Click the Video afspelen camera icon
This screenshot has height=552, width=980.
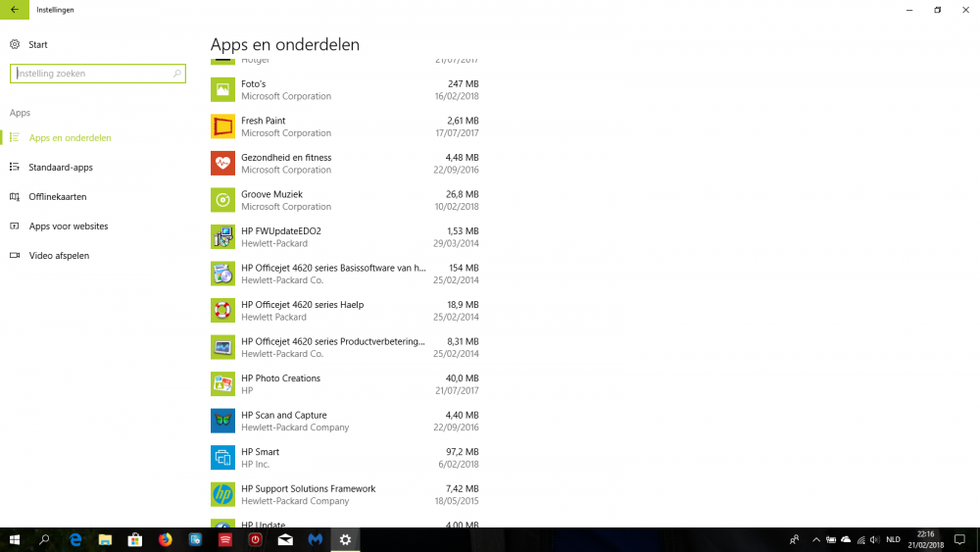pos(15,255)
